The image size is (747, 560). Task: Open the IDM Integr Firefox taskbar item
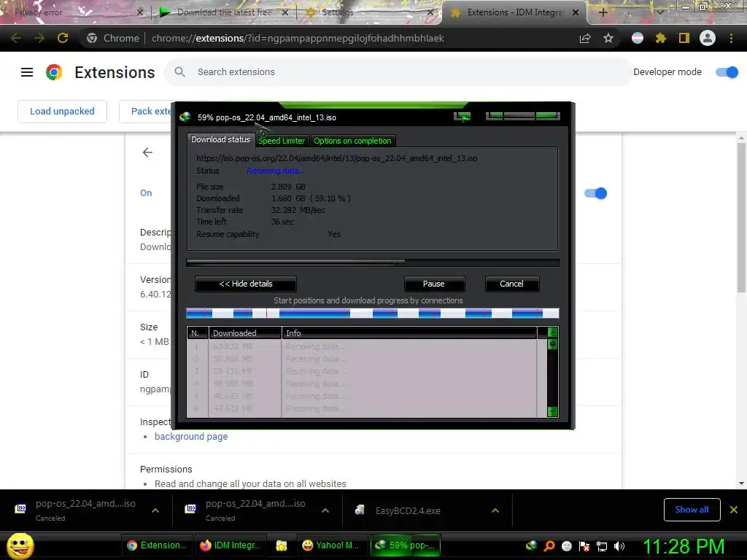click(x=231, y=545)
